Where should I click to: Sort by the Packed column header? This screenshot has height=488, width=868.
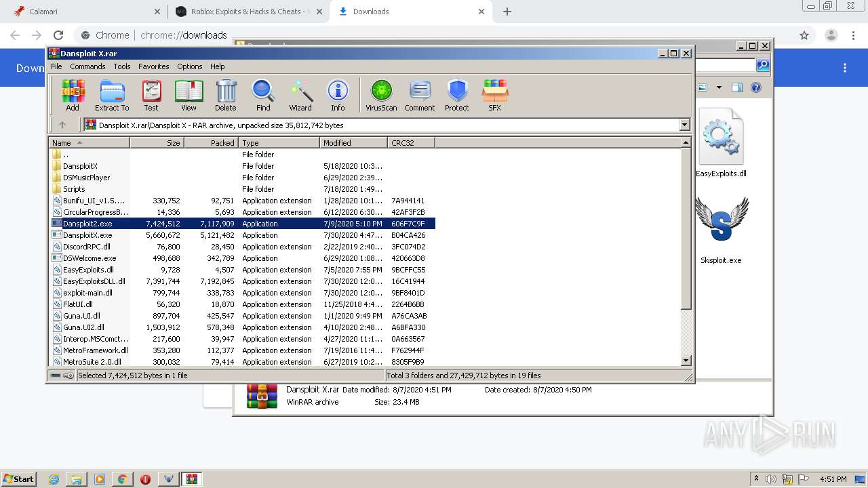click(x=212, y=143)
